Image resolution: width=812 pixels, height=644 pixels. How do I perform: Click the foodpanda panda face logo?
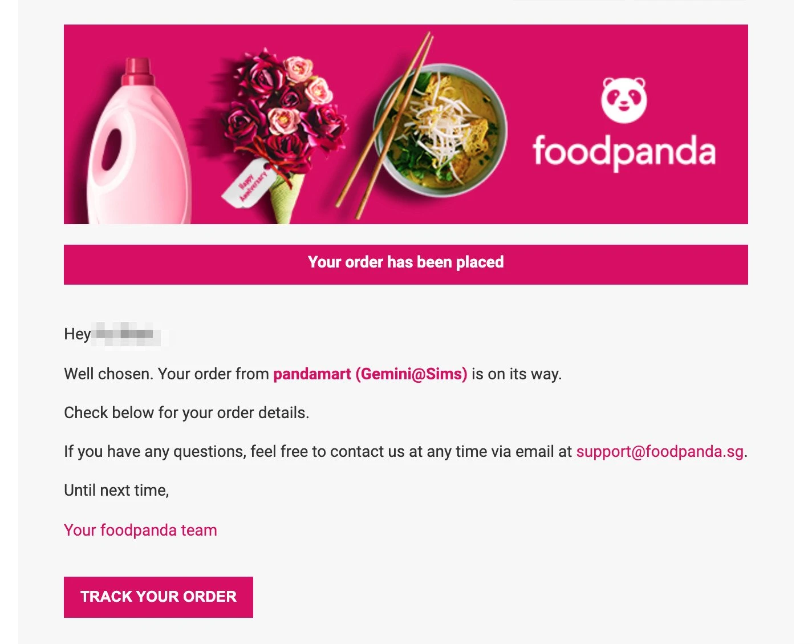pos(624,100)
